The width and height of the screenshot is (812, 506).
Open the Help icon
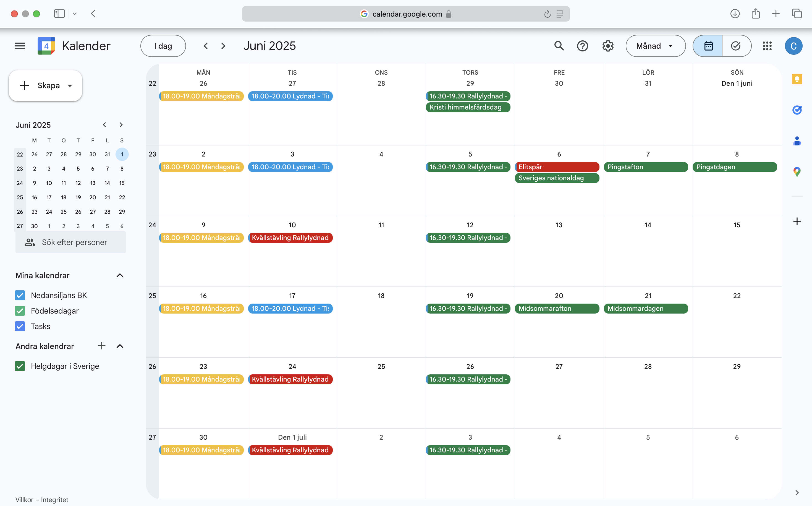583,46
